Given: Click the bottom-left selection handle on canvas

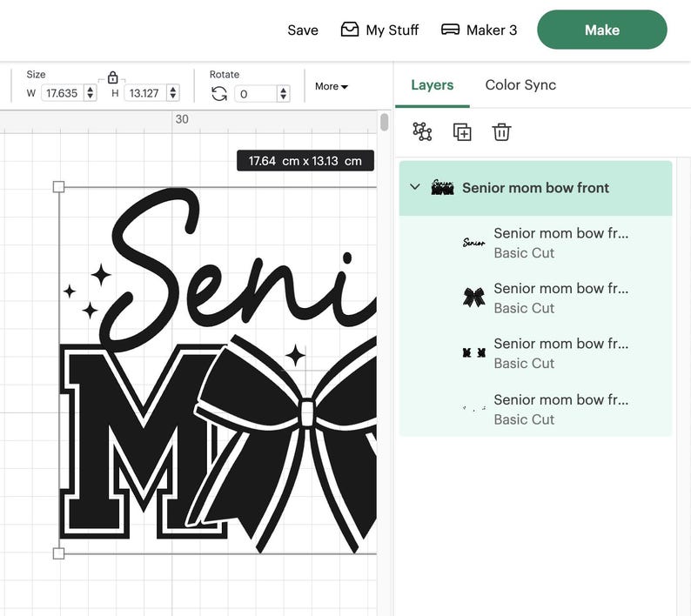Looking at the screenshot, I should click(x=58, y=553).
